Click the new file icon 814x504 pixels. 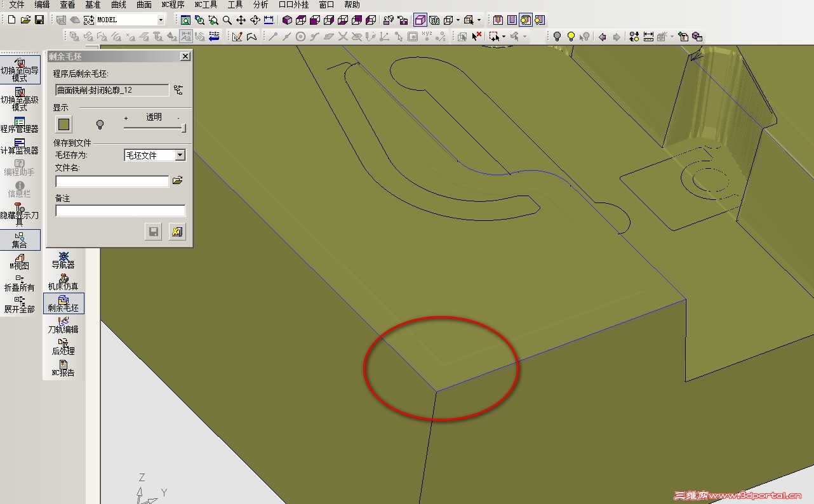pyautogui.click(x=12, y=20)
